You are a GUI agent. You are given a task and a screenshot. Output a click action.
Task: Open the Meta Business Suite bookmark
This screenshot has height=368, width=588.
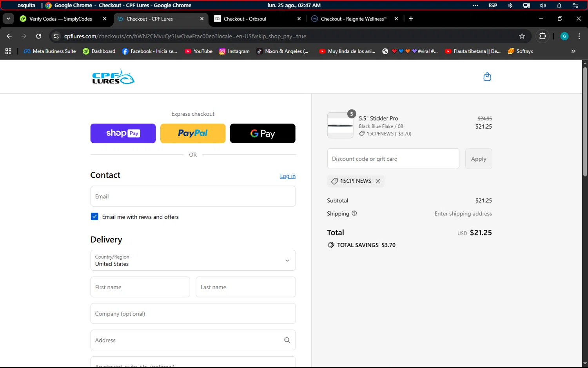point(50,51)
